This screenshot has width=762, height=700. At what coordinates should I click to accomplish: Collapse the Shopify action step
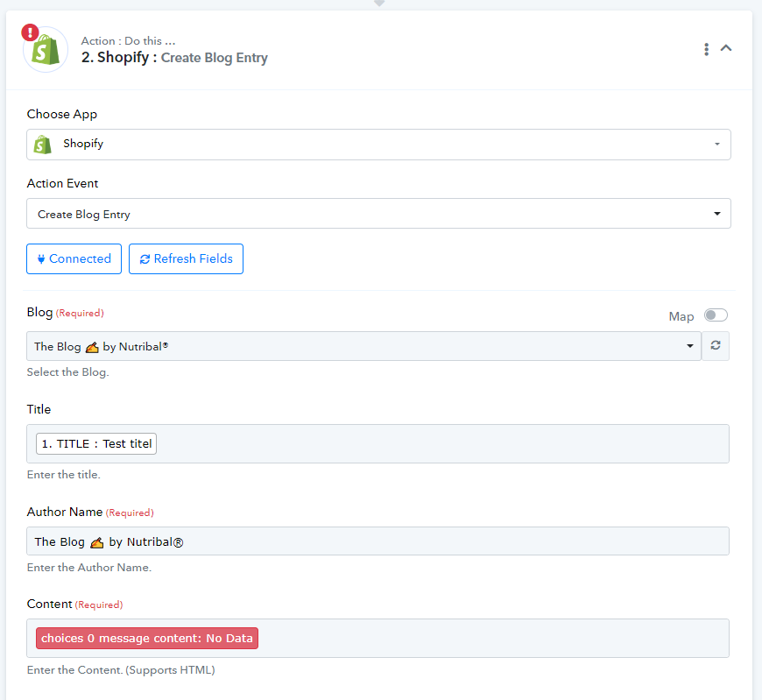726,48
